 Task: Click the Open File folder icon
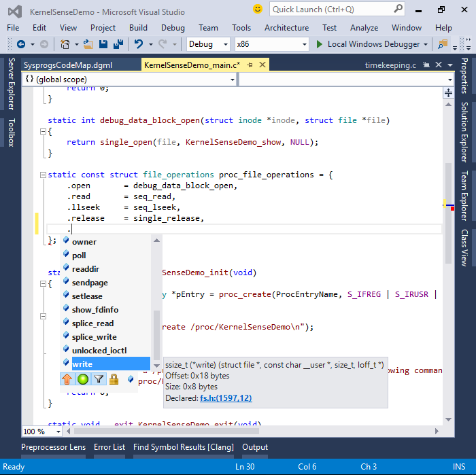[x=88, y=44]
